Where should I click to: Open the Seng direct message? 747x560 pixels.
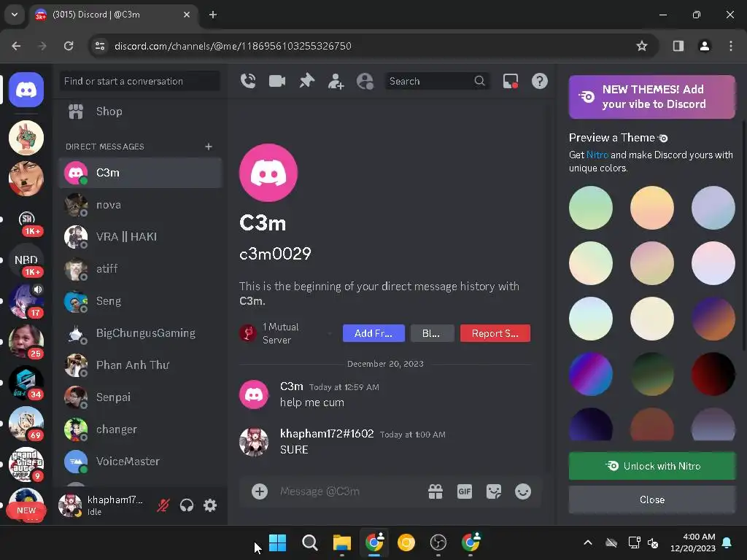coord(140,301)
